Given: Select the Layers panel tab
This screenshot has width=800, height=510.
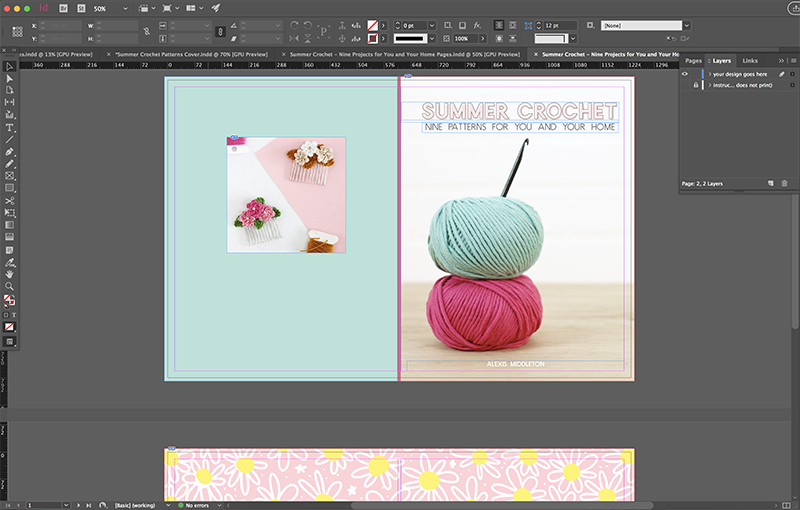Looking at the screenshot, I should coord(721,61).
